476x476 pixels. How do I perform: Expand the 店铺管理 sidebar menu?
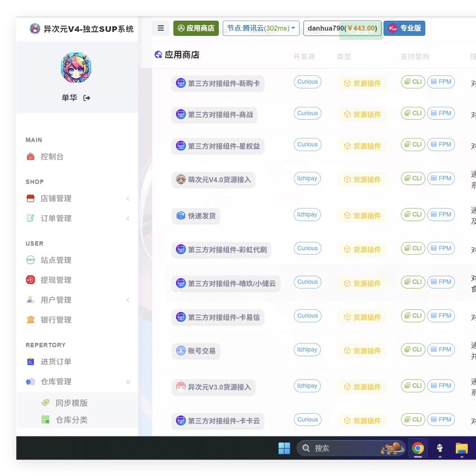click(56, 199)
